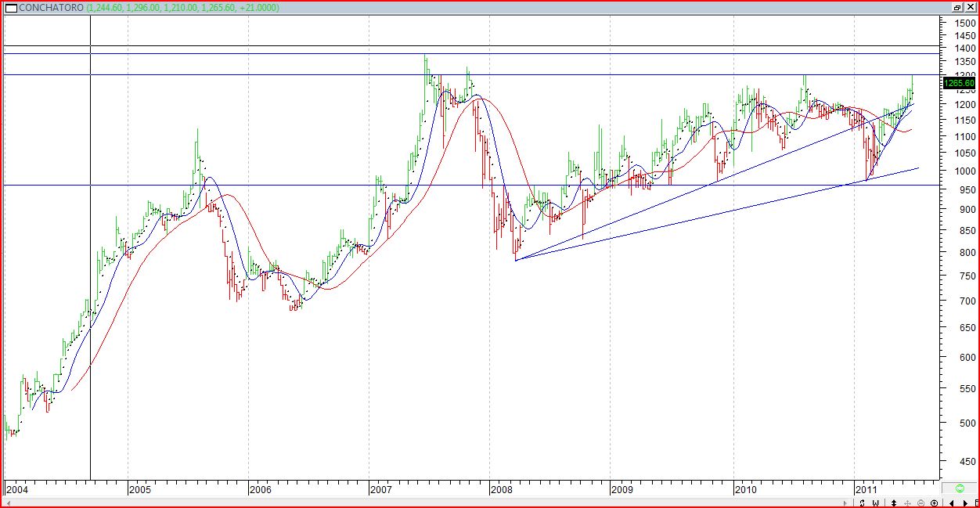Click the 2009 year label

click(621, 489)
